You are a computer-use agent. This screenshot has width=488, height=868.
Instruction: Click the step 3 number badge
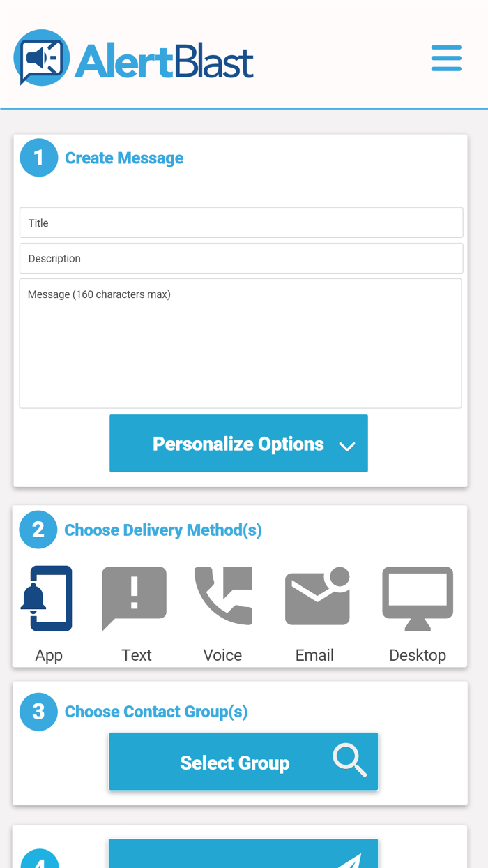pos(38,712)
